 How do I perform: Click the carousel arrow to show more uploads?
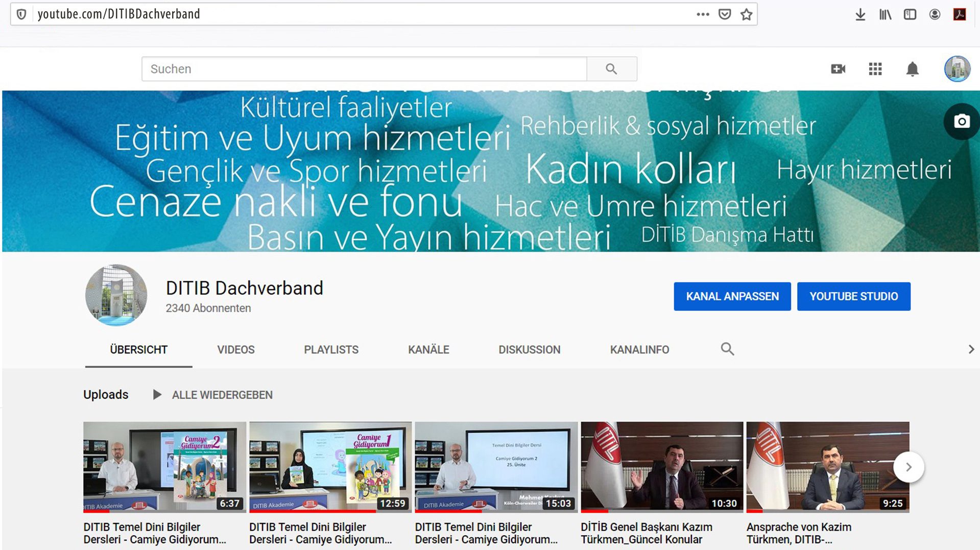click(x=909, y=467)
